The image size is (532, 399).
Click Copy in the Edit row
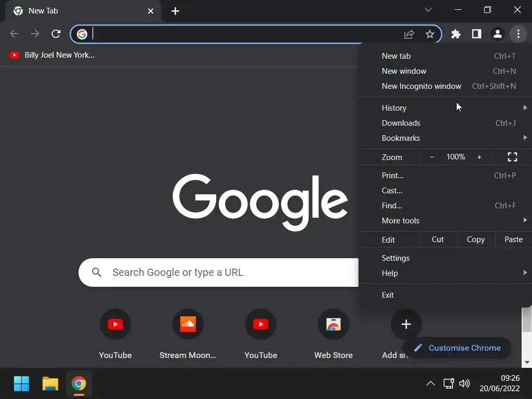pyautogui.click(x=476, y=240)
